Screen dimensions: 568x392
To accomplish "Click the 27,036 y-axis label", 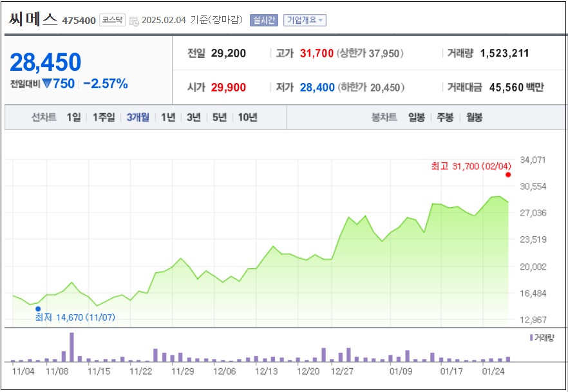I will click(533, 213).
